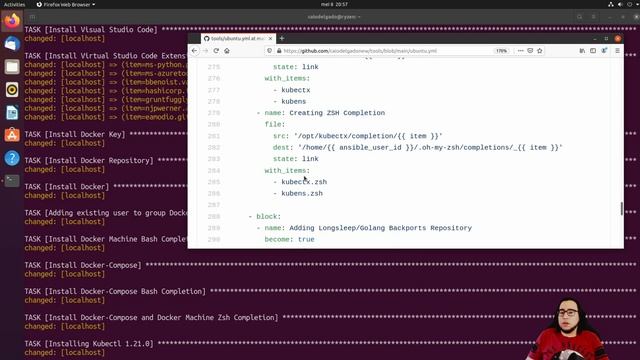Open Firefox Library icon

point(582,51)
